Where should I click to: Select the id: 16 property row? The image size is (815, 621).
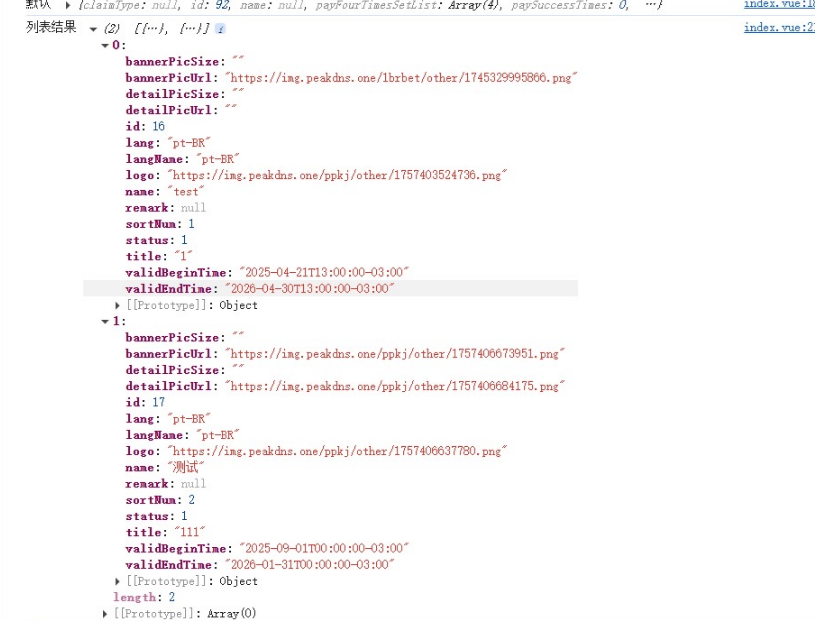(145, 126)
